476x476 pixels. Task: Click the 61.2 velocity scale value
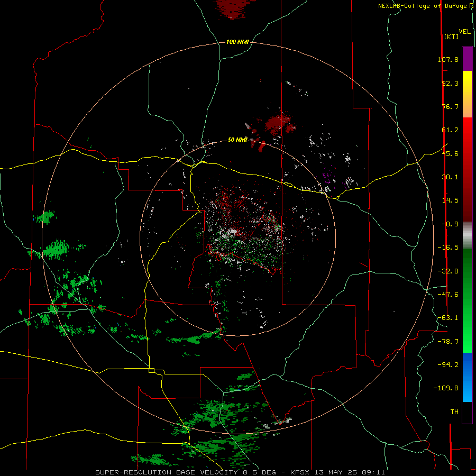pyautogui.click(x=450, y=130)
